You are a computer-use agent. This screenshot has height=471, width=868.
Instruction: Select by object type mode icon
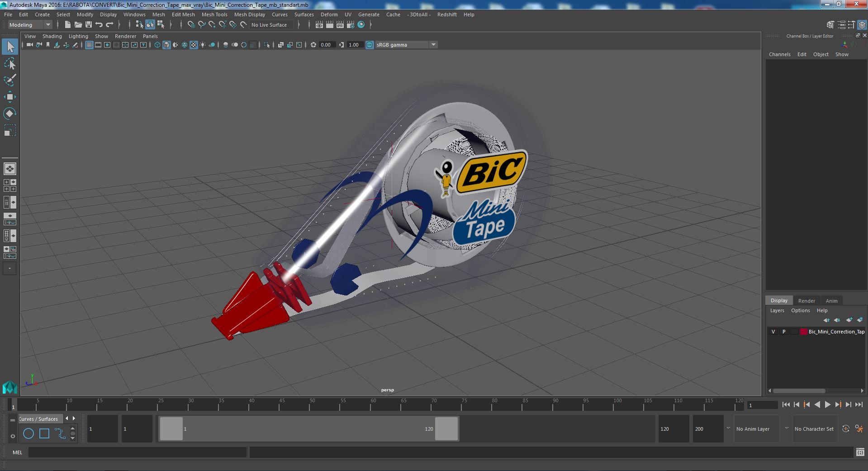tap(150, 25)
